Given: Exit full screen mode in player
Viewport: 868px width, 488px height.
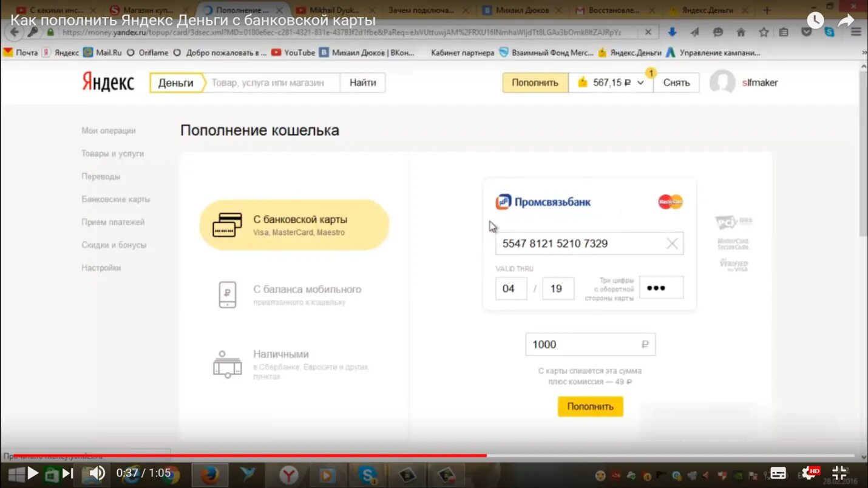Looking at the screenshot, I should point(839,473).
